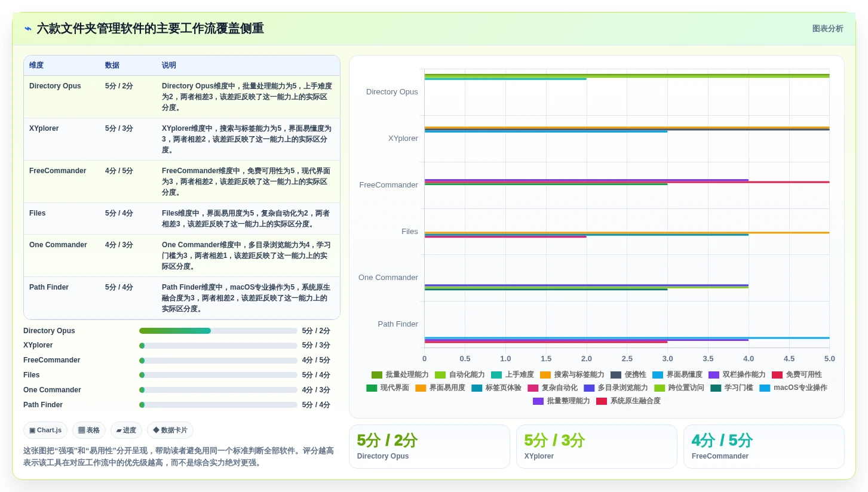868x492 pixels.
Task: Click the Files progress bar
Action: click(x=218, y=375)
